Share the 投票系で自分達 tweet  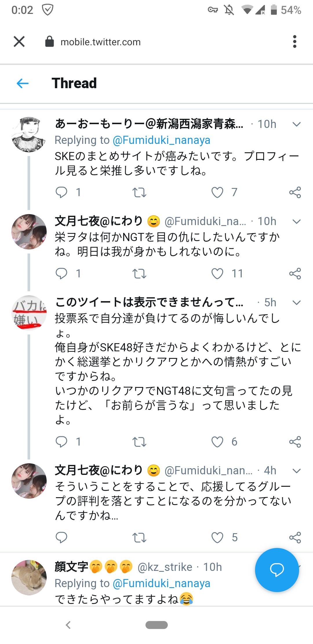click(x=295, y=442)
